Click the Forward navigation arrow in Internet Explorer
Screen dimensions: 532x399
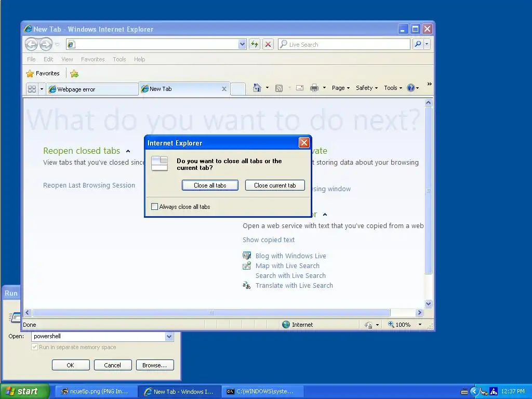46,44
